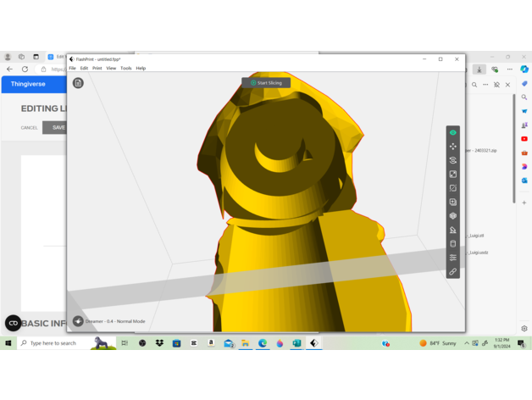This screenshot has width=532, height=400.
Task: Click the link chain icon in right toolbar
Action: pyautogui.click(x=452, y=272)
